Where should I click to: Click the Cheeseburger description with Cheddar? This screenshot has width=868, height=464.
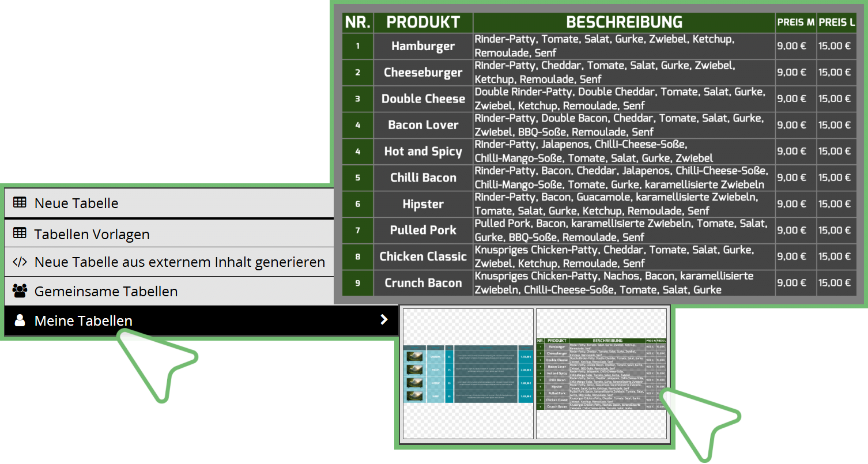(624, 73)
